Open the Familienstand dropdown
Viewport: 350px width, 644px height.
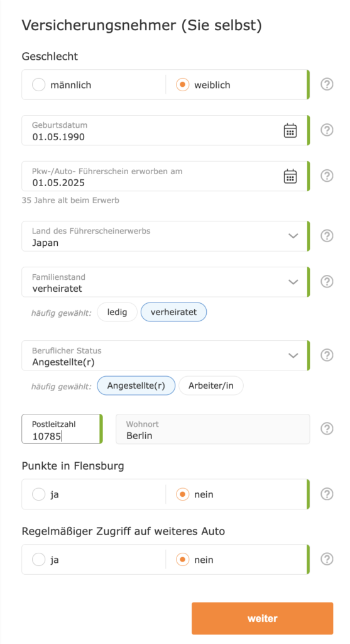[x=165, y=282]
